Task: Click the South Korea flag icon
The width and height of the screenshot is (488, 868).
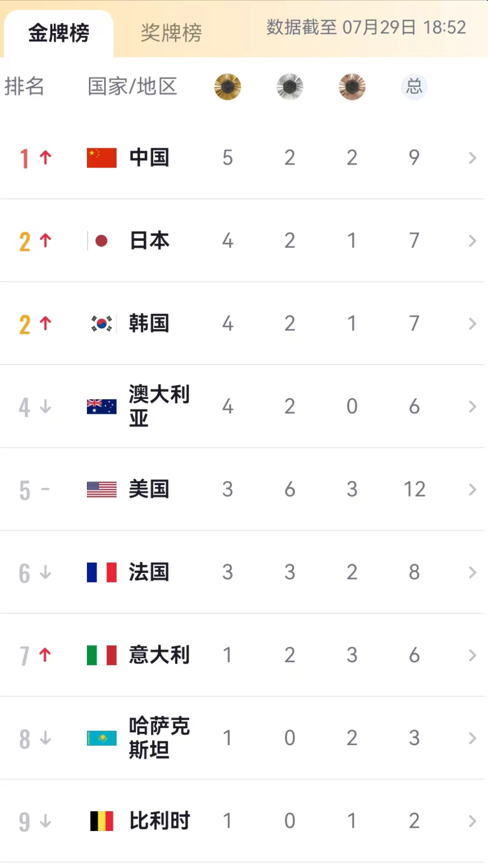Action: click(x=102, y=324)
